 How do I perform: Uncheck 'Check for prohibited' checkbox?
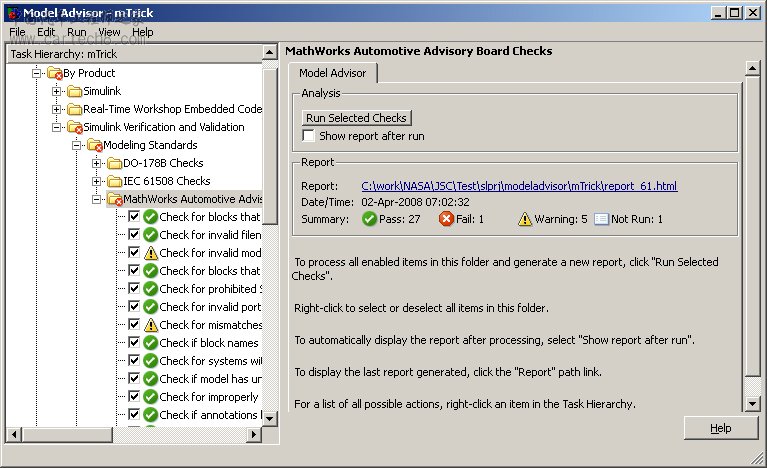pos(134,288)
